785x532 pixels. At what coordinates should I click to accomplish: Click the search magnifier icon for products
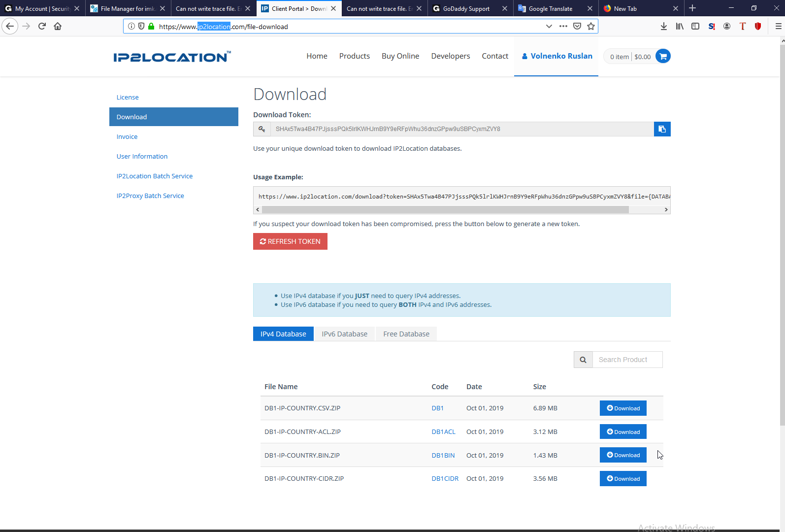(x=583, y=360)
